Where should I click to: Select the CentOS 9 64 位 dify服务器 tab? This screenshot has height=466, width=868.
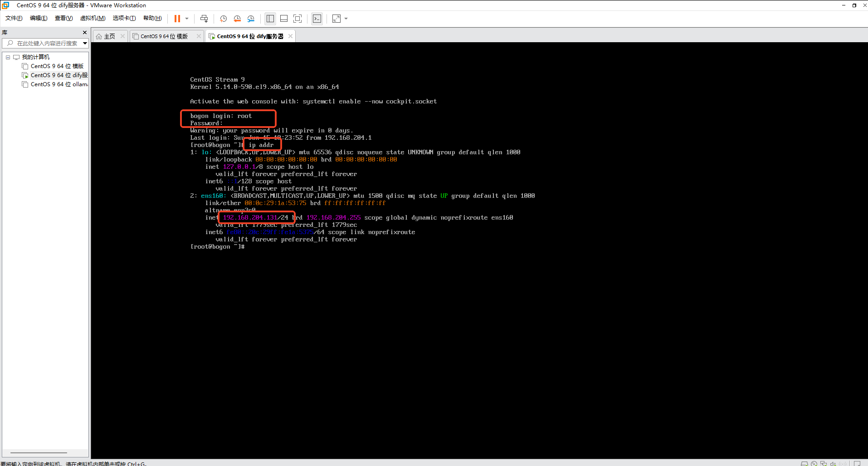[250, 36]
